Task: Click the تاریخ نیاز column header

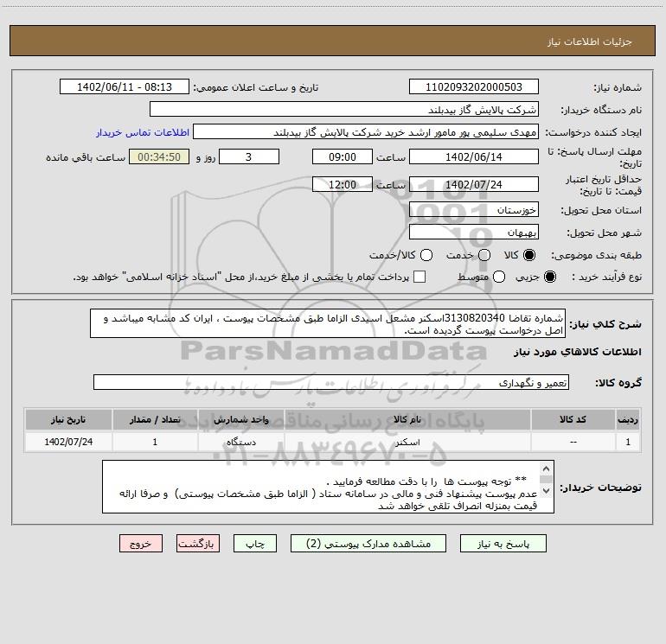Action: [x=68, y=419]
